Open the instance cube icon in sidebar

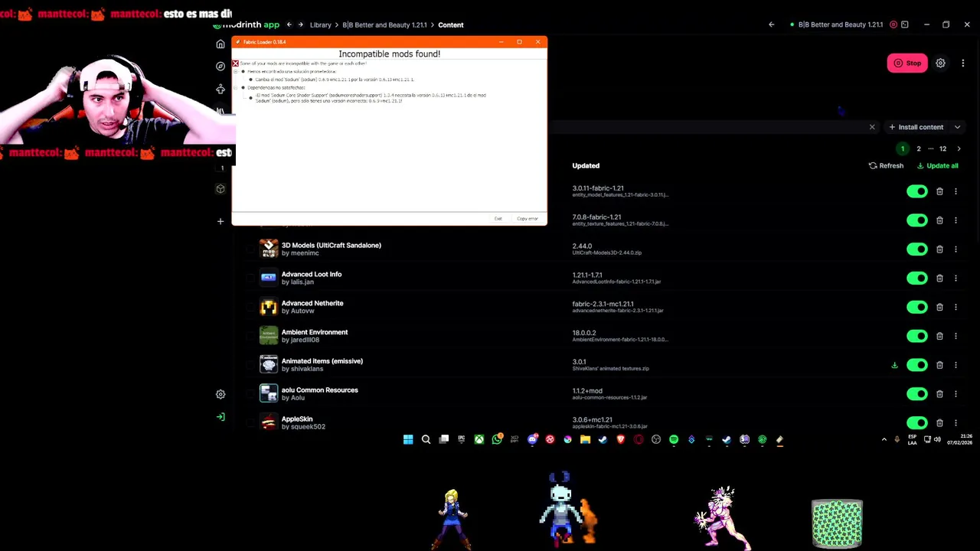point(220,189)
